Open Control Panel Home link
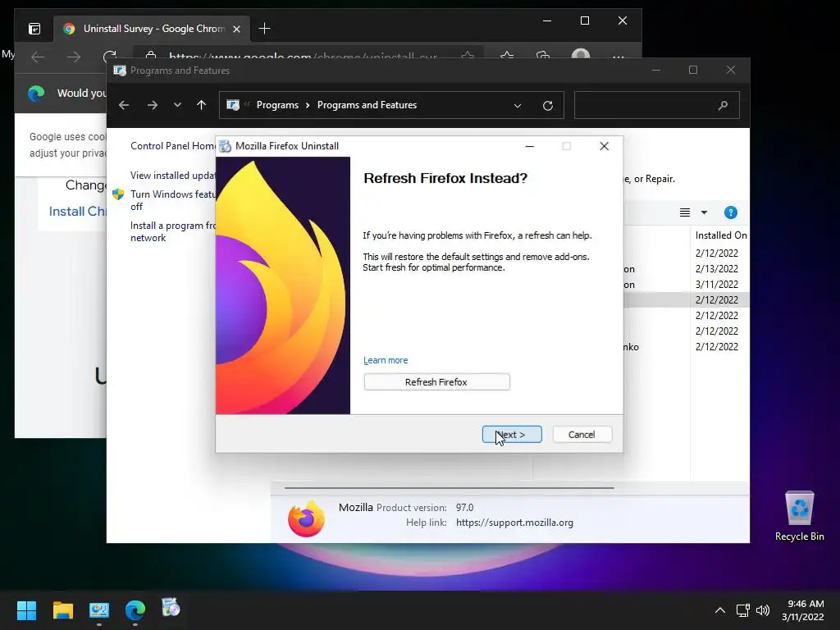This screenshot has width=840, height=630. (172, 146)
